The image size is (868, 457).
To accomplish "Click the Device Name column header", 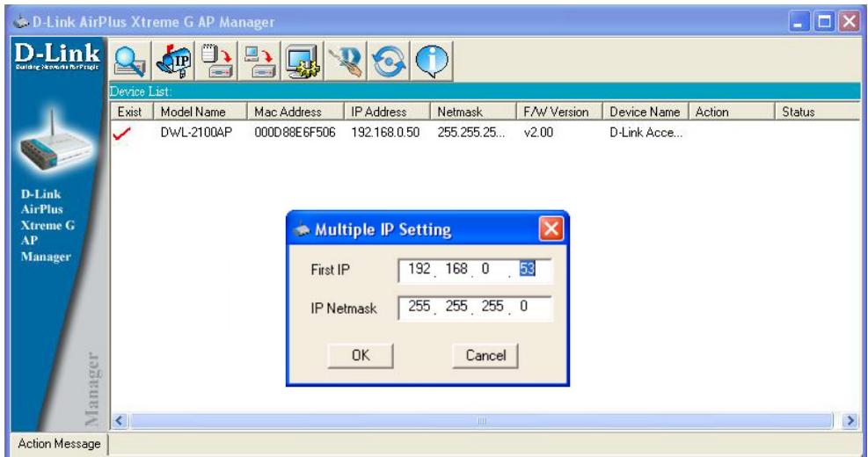I will point(645,112).
